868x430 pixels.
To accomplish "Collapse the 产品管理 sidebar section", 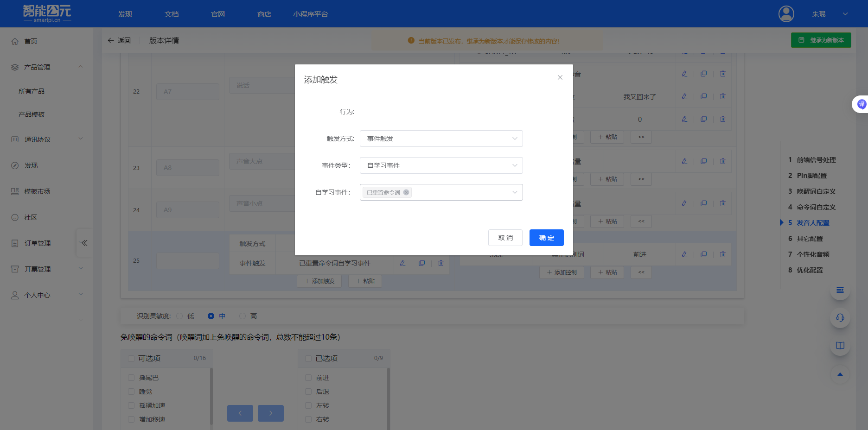I will point(81,67).
